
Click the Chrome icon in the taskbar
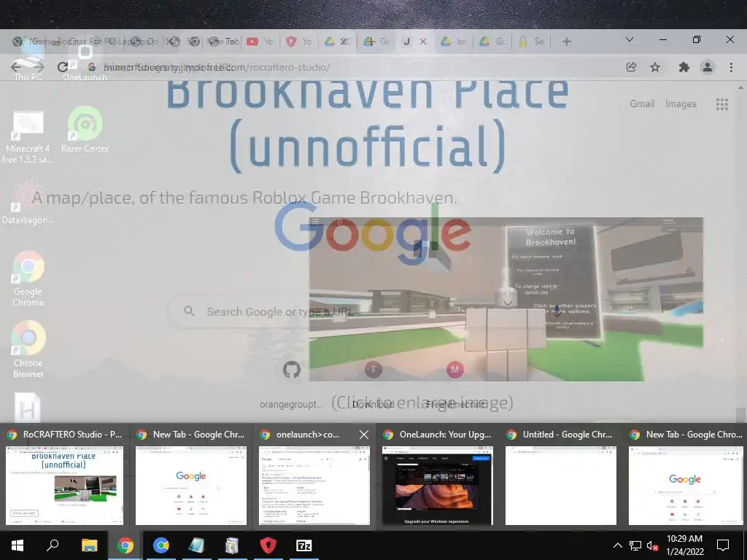125,545
